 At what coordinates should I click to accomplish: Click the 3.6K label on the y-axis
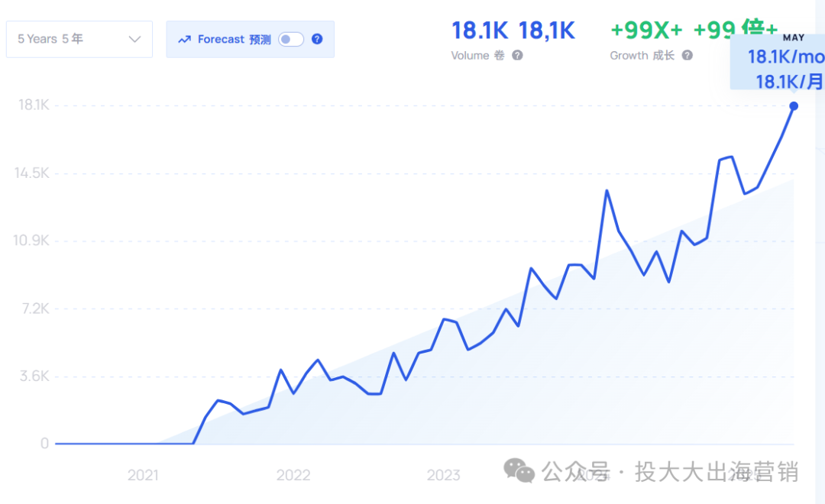pos(36,376)
